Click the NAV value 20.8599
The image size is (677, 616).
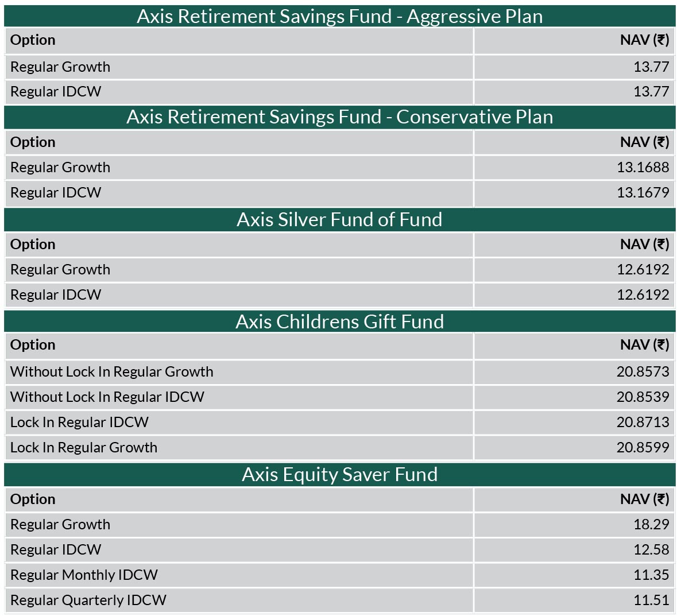coord(643,447)
